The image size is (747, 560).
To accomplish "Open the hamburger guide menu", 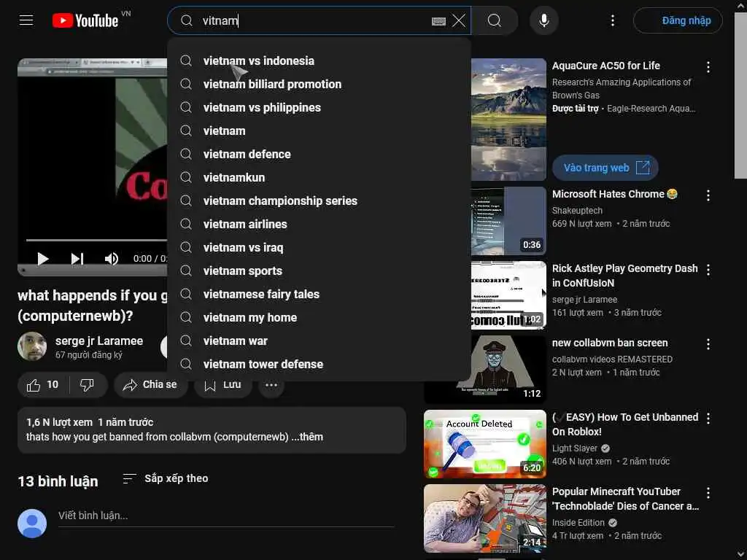I will point(26,20).
